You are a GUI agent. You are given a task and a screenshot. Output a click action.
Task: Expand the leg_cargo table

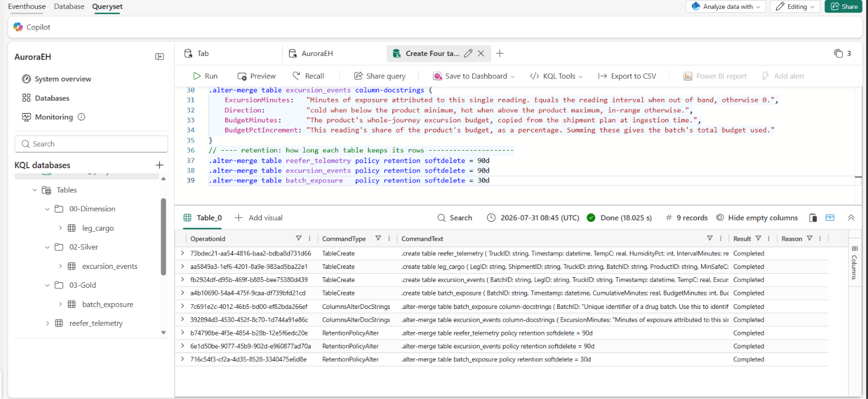(x=61, y=228)
